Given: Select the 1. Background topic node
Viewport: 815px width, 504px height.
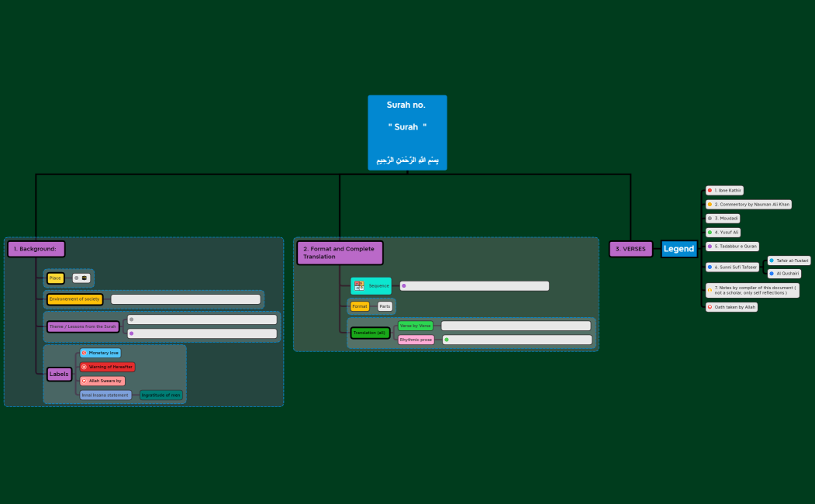Looking at the screenshot, I should click(36, 249).
